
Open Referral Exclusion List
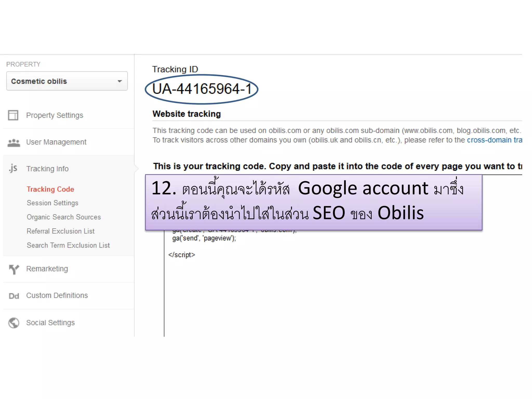(x=61, y=231)
